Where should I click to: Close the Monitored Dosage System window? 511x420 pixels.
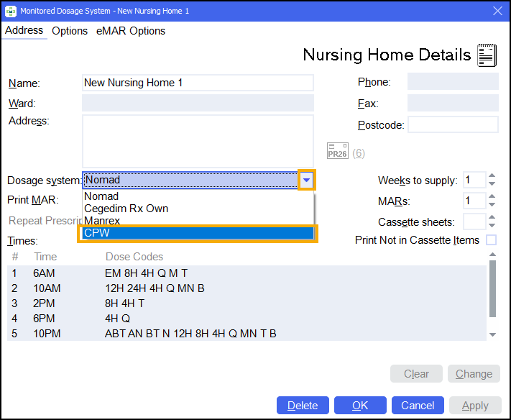pyautogui.click(x=497, y=10)
